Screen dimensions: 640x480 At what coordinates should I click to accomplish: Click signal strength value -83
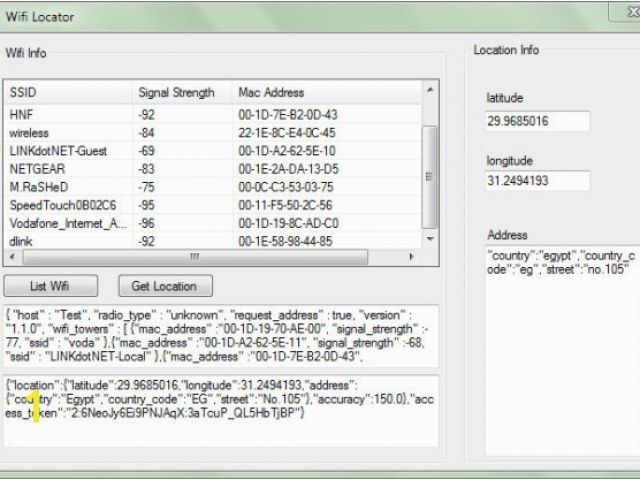146,169
